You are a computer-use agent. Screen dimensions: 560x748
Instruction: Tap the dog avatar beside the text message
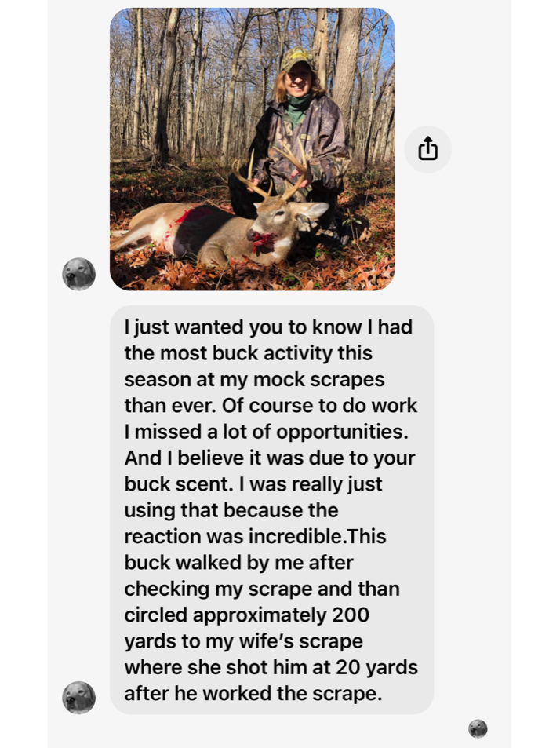click(x=78, y=697)
